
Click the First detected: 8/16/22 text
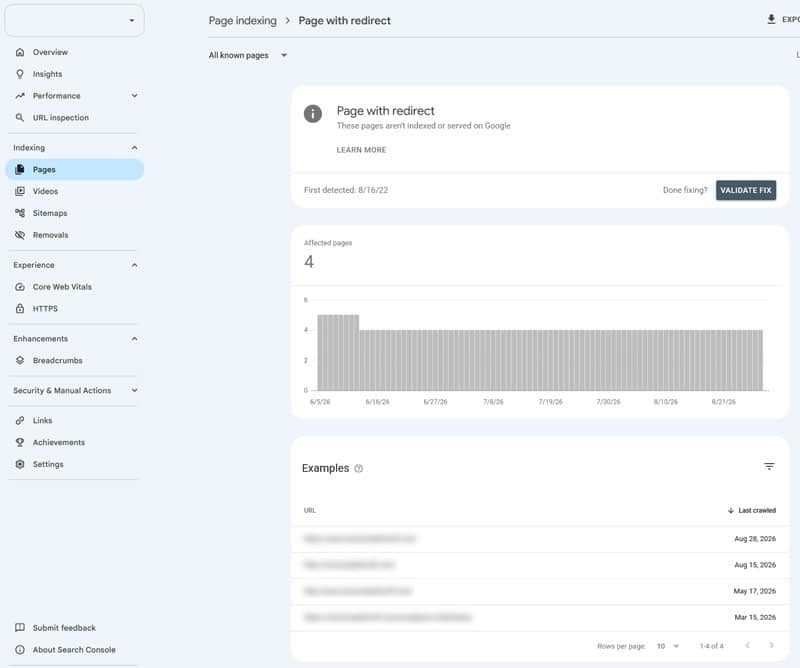(346, 190)
